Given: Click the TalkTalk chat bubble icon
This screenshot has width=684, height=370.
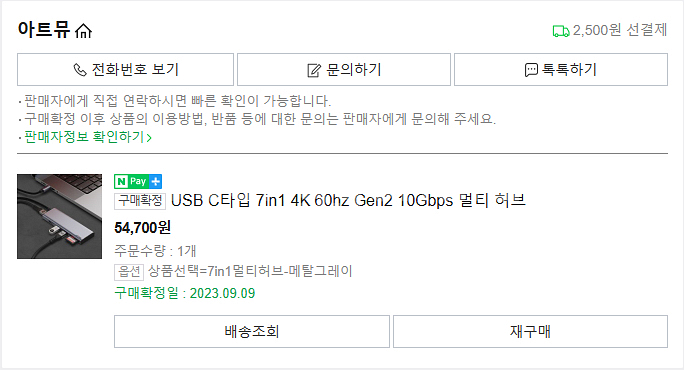Looking at the screenshot, I should pos(531,70).
